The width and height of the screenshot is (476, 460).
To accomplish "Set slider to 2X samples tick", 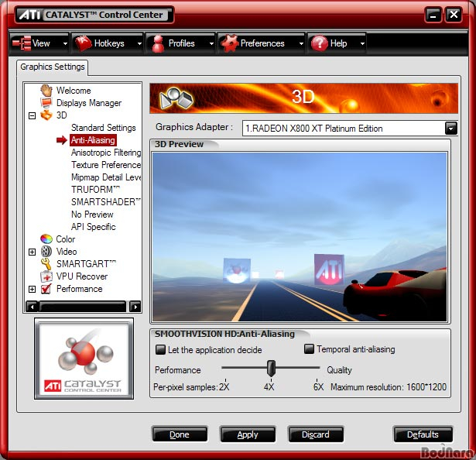I will [x=225, y=380].
